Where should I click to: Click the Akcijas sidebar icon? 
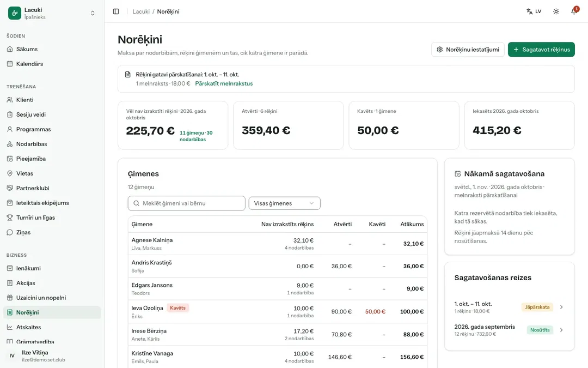pyautogui.click(x=10, y=283)
